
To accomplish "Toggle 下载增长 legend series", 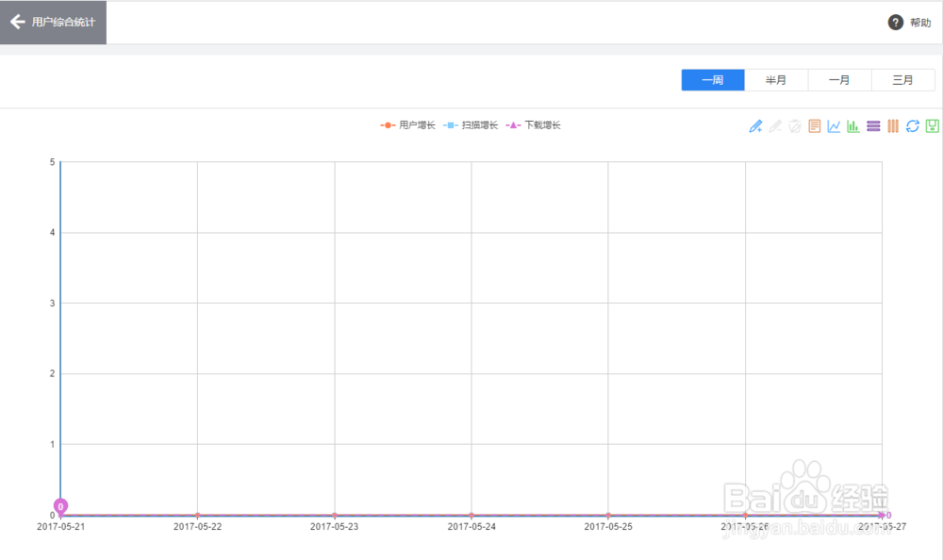I will [534, 125].
